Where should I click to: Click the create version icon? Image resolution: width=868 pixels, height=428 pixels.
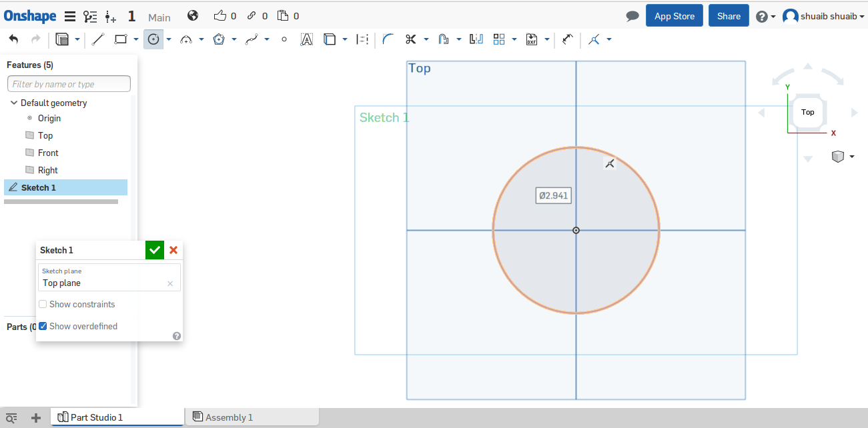click(111, 16)
